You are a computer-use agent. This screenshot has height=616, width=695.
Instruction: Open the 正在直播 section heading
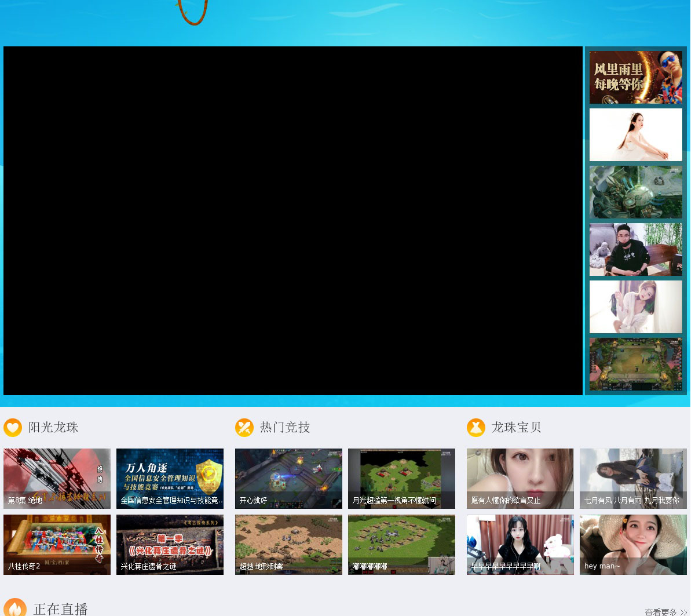(61, 609)
